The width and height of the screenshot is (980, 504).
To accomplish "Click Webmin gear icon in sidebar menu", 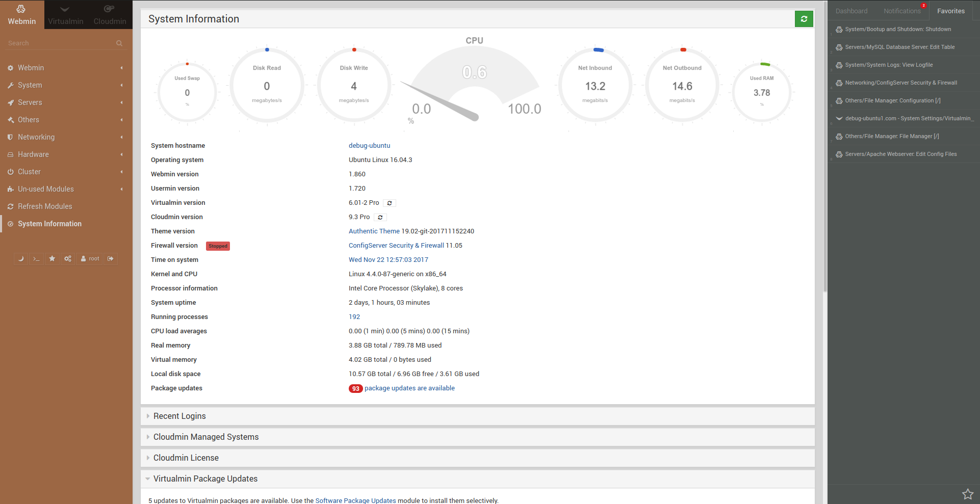I will point(10,68).
